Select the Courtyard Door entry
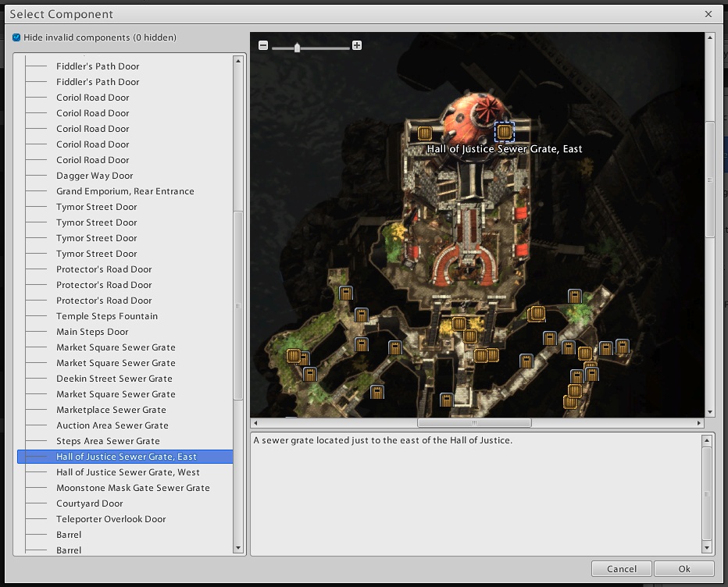The height and width of the screenshot is (587, 728). coord(90,503)
